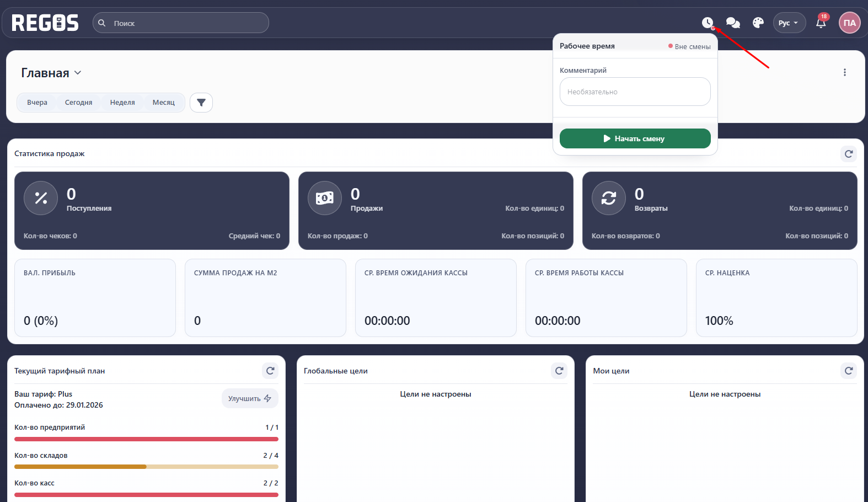Click the filter funnel icon
The width and height of the screenshot is (868, 502).
coord(201,103)
